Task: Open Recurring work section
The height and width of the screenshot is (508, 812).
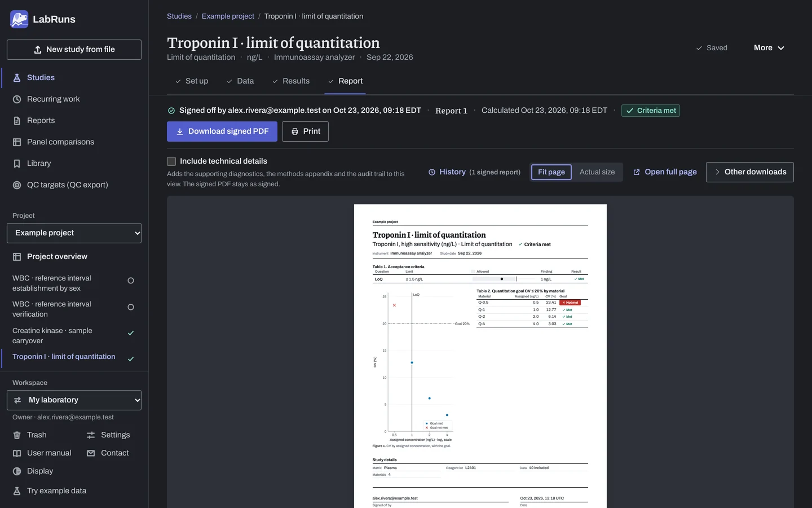Action: pos(74,99)
